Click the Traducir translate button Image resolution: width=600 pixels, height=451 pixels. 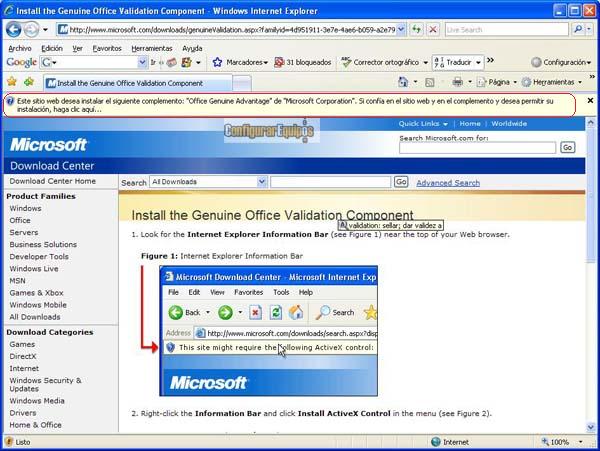(x=453, y=62)
